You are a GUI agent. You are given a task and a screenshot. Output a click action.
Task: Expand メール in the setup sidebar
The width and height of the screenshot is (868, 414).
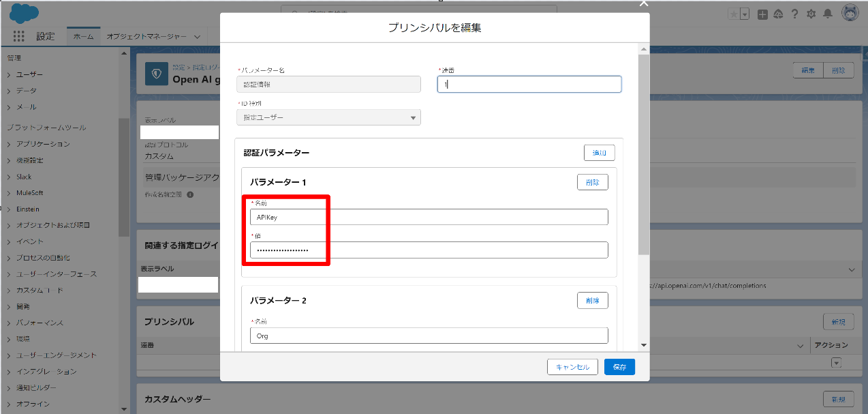point(9,107)
